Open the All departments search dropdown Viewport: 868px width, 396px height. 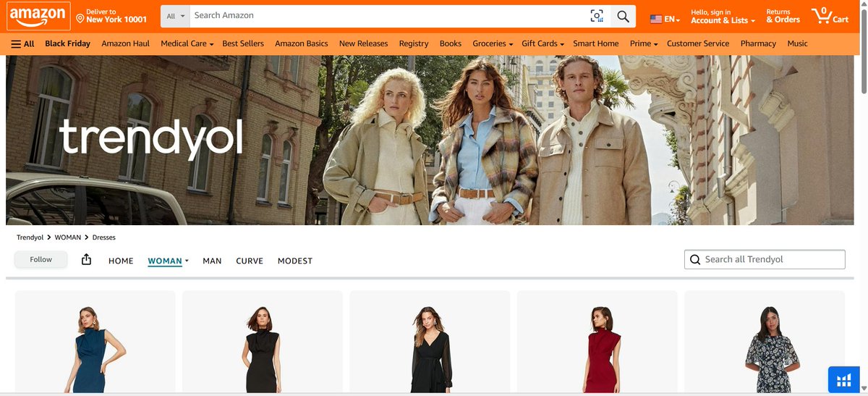pyautogui.click(x=175, y=16)
